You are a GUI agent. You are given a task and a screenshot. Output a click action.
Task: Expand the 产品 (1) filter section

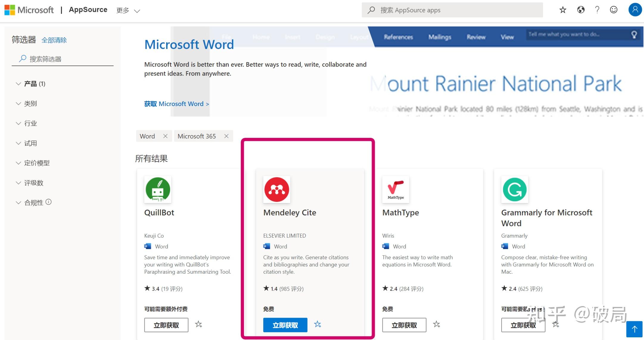(x=31, y=84)
